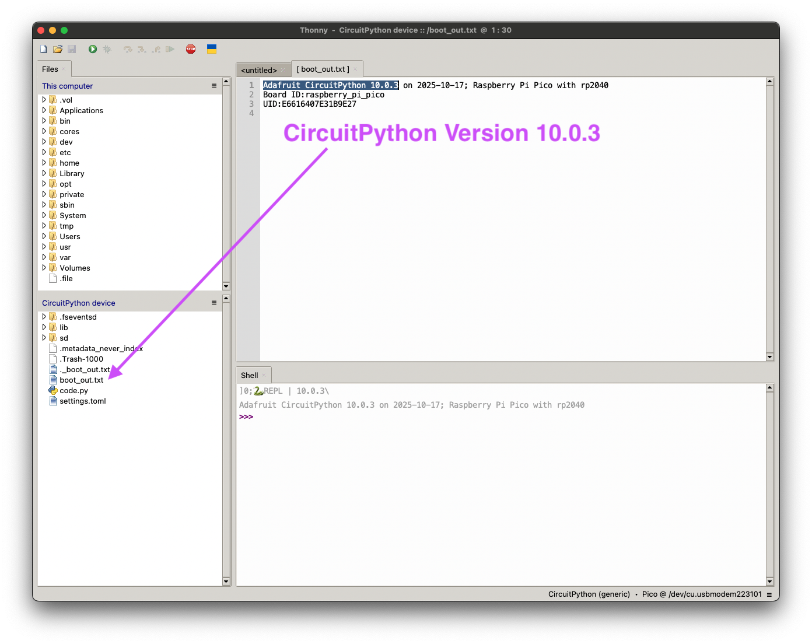The width and height of the screenshot is (812, 644).
Task: Click the Step into debug icon
Action: [x=142, y=49]
